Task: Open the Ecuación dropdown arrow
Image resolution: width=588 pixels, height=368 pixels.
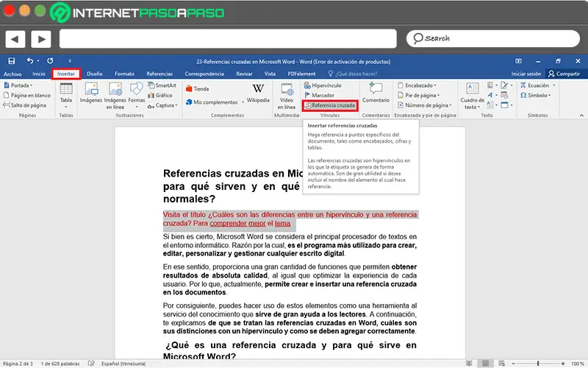Action: pyautogui.click(x=554, y=85)
